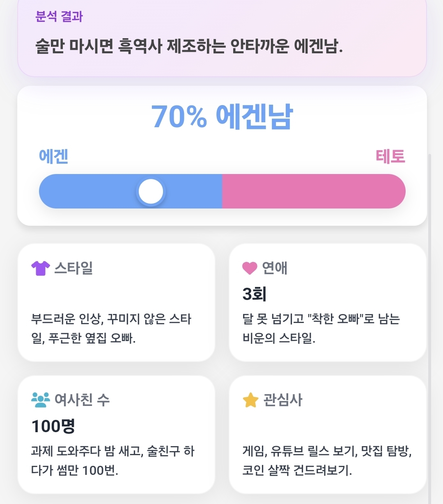The width and height of the screenshot is (443, 504).
Task: Click the 100명 value text
Action: click(53, 426)
